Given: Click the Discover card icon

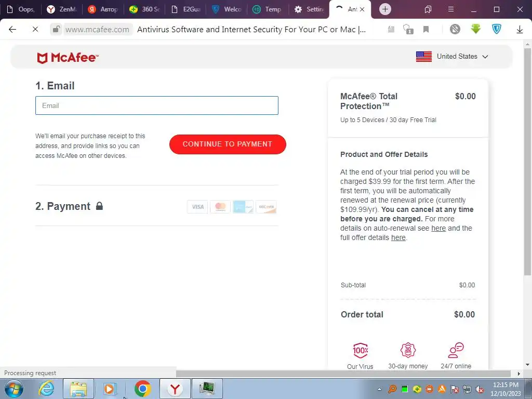Looking at the screenshot, I should pos(266,207).
